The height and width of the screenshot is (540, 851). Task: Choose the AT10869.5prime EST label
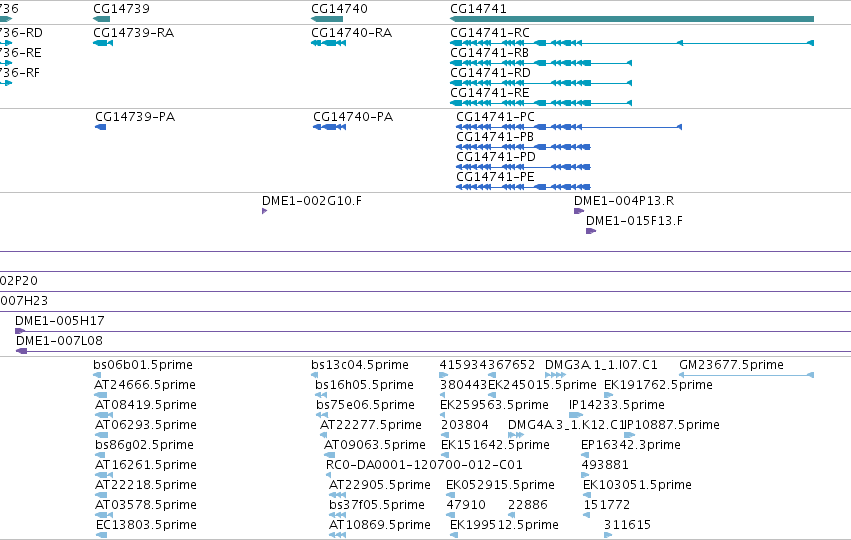click(380, 525)
